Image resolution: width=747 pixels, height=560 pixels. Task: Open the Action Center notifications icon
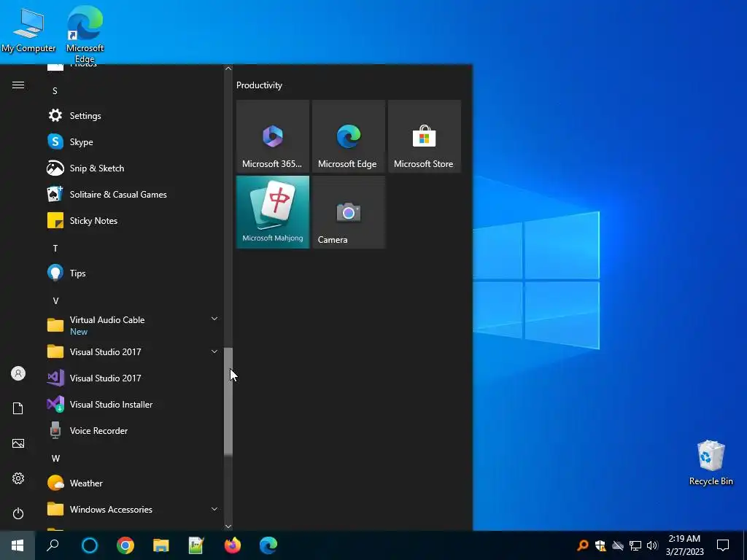723,545
